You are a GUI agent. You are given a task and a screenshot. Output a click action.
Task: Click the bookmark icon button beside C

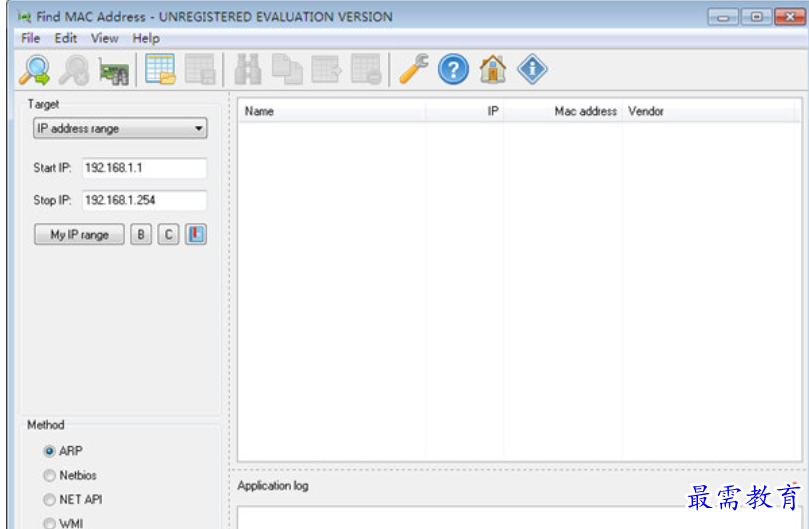196,234
